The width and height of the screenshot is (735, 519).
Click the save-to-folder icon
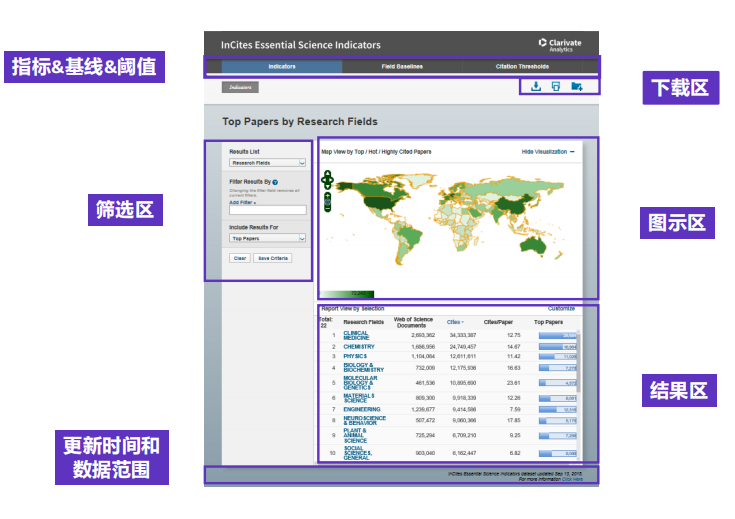tap(577, 87)
